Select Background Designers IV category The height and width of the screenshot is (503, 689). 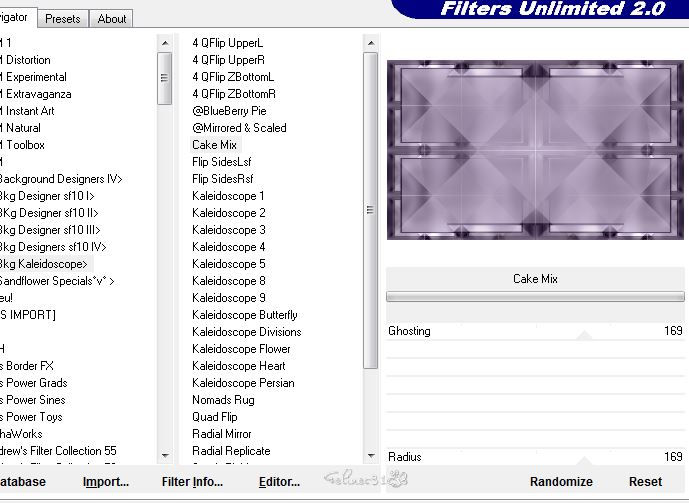point(60,179)
